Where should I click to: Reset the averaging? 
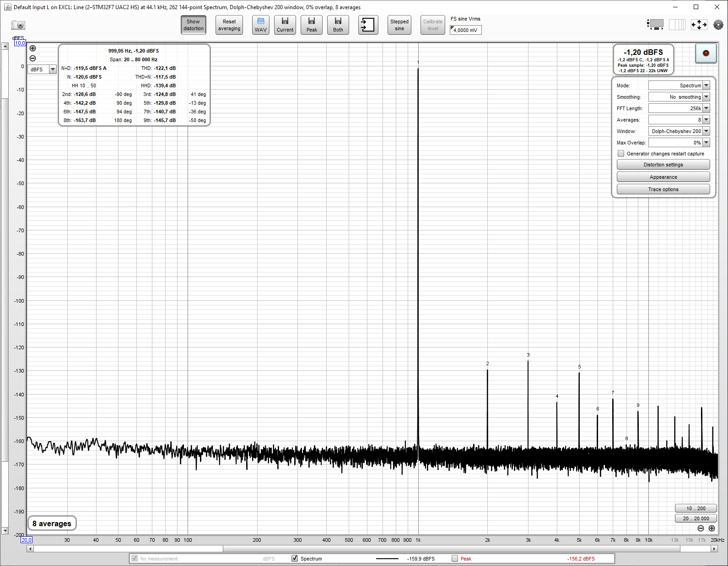(x=229, y=25)
